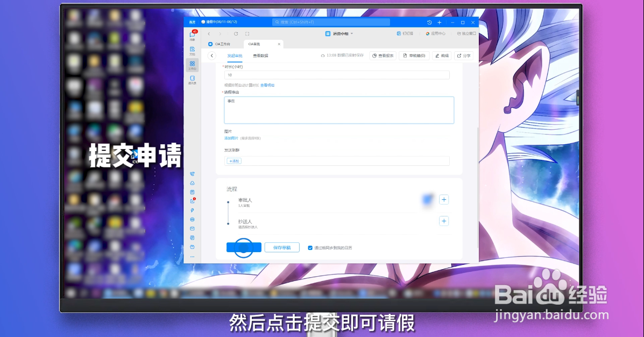Image resolution: width=644 pixels, height=337 pixels.
Task: Click the +添加 button under 发送到群
Action: [234, 161]
